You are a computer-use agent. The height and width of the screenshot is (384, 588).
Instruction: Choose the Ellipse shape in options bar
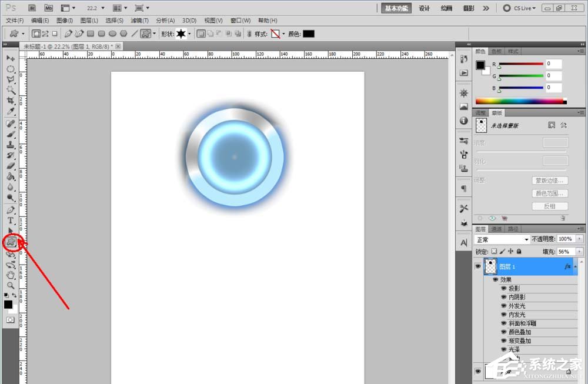point(112,34)
